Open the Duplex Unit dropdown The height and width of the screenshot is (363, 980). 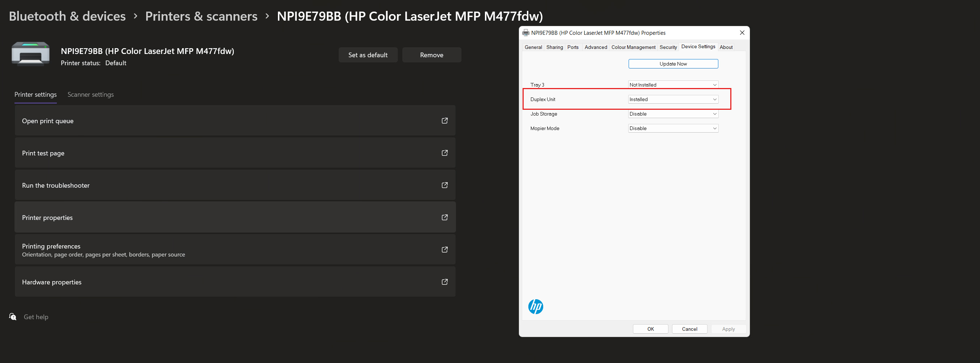pyautogui.click(x=673, y=99)
